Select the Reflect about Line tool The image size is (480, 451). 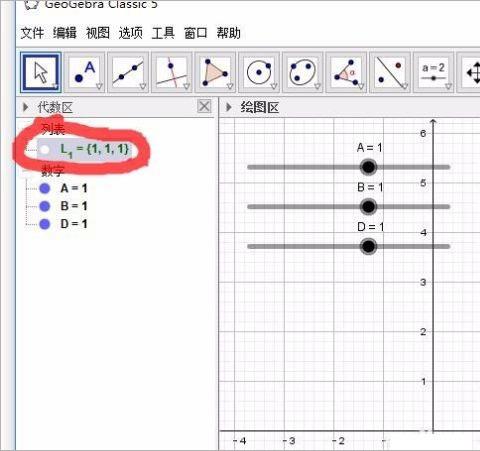390,72
